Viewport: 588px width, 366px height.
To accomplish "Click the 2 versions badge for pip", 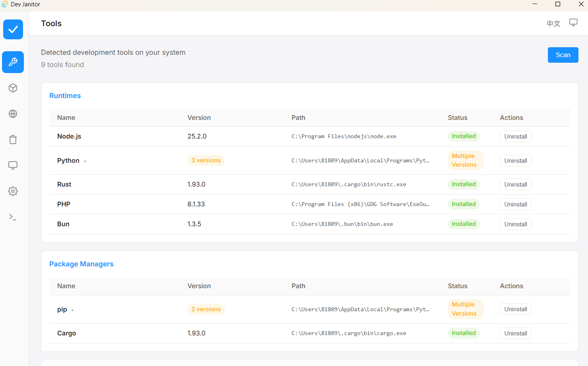I will pos(206,309).
